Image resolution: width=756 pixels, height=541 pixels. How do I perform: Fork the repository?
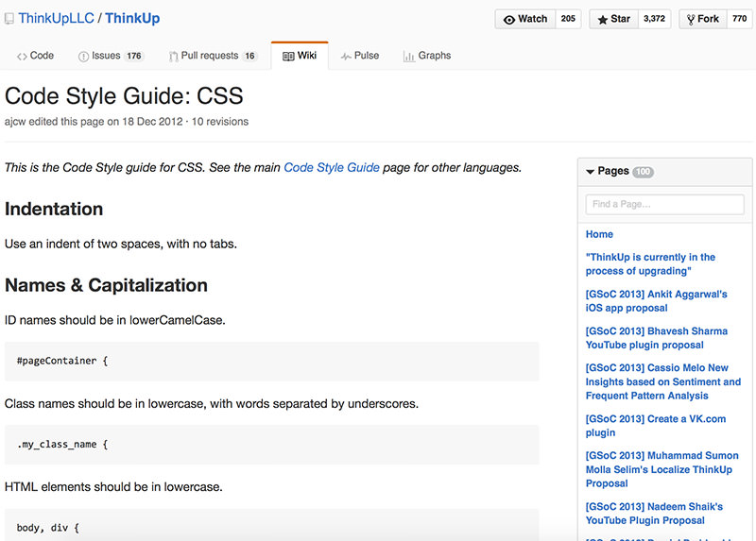[x=702, y=19]
